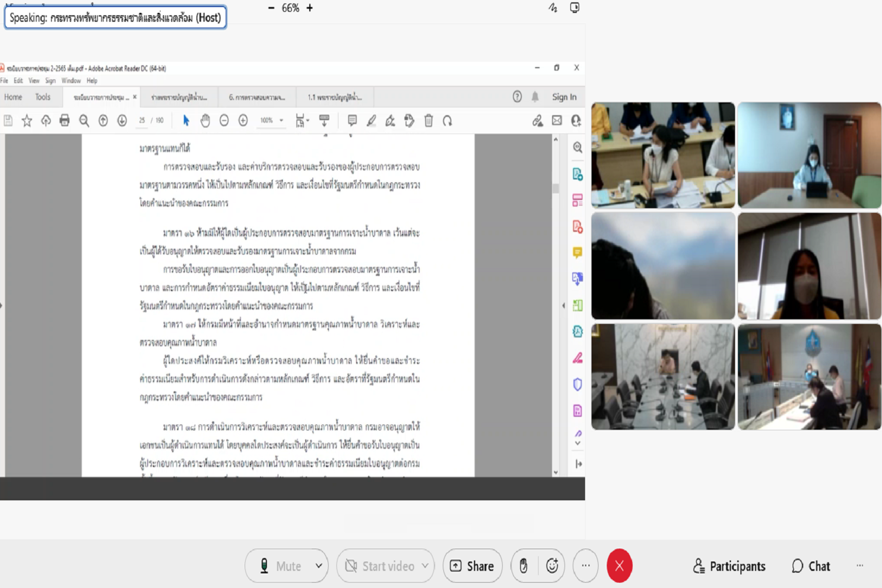This screenshot has width=882, height=588.
Task: Click the rotate icon in toolbar
Action: pos(447,121)
